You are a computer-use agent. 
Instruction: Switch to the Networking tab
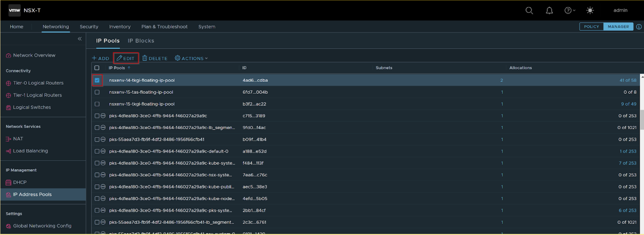click(x=56, y=27)
